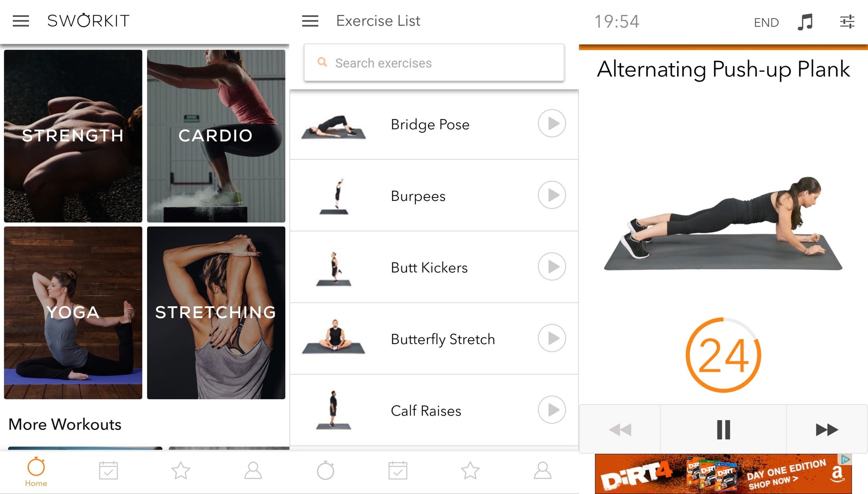Click the hamburger menu in Exercise List

[x=311, y=20]
